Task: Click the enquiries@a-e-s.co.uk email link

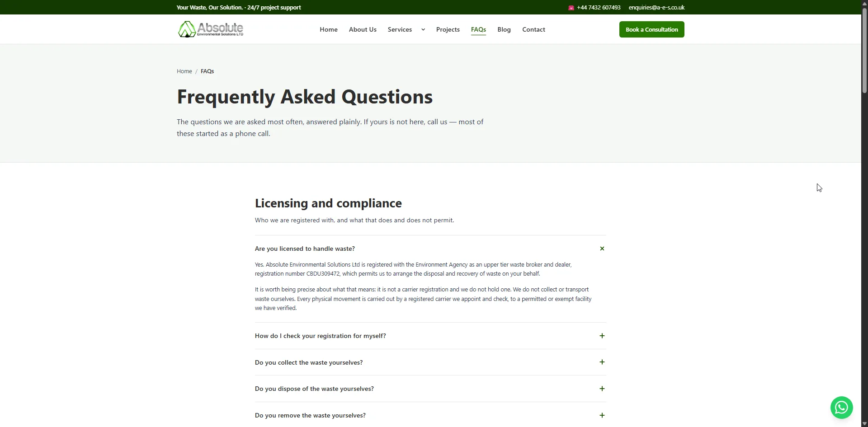Action: click(x=656, y=7)
